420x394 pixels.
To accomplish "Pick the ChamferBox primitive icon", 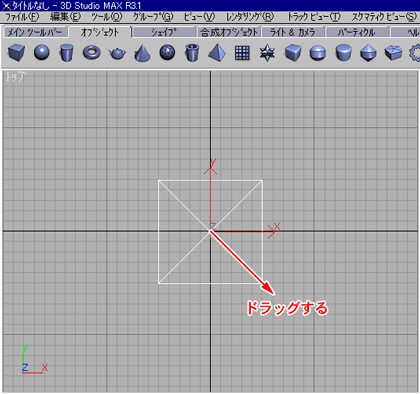I will [293, 53].
